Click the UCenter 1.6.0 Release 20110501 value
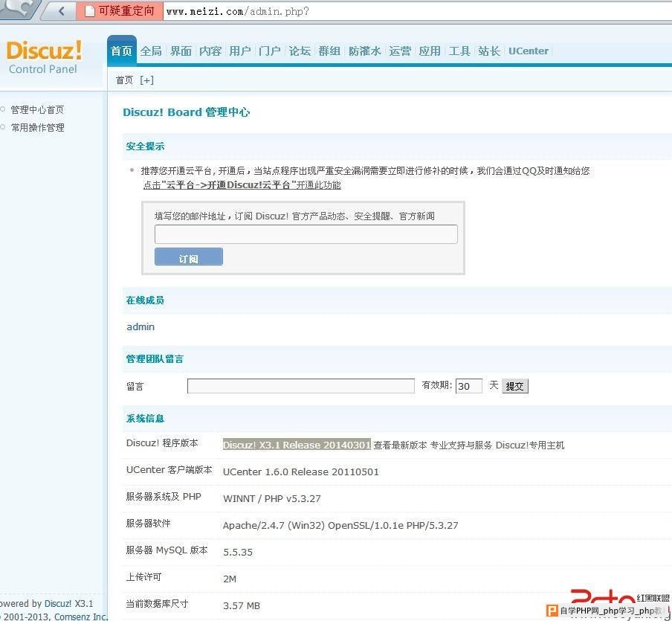Screen dimensions: 672x621 301,472
